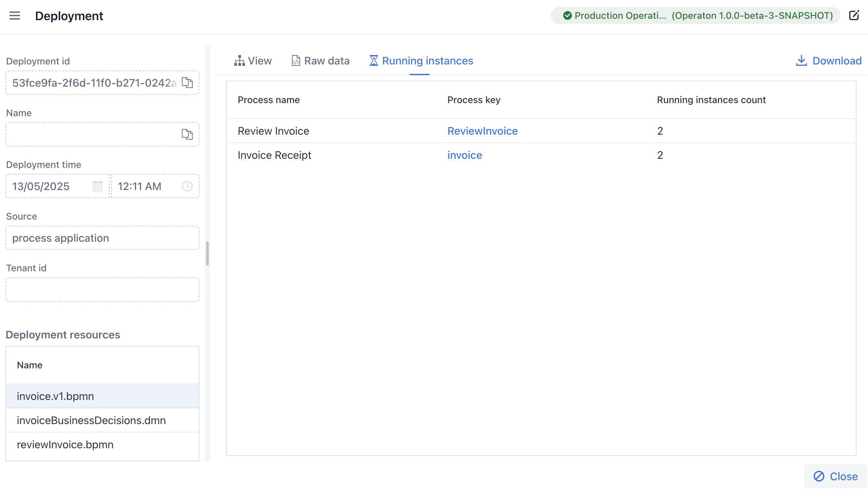Click the Production Operaton server status badge

(x=695, y=15)
